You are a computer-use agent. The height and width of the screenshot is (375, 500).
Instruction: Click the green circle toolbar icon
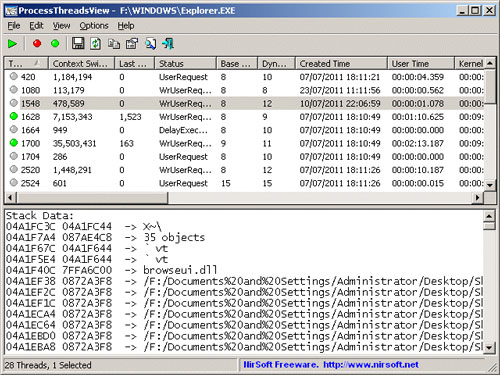(55, 44)
